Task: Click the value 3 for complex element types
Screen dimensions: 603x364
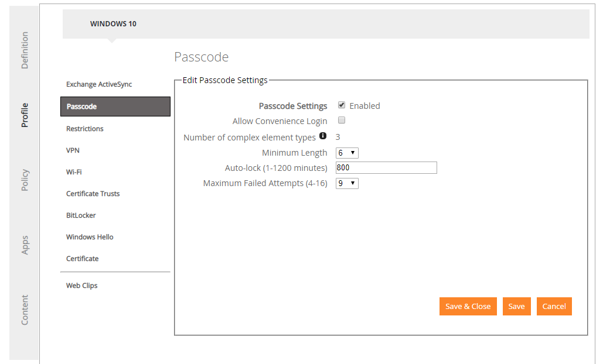Action: [x=338, y=137]
